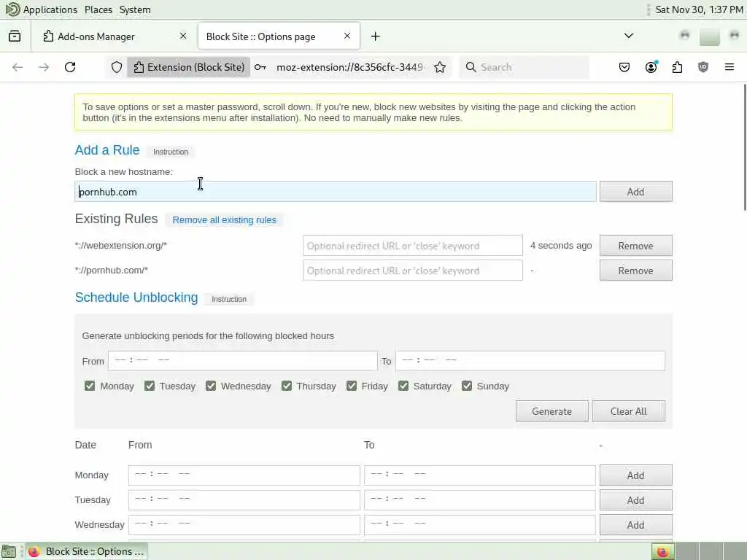This screenshot has width=747, height=560.
Task: Uncheck the Saturday checkbox
Action: (x=403, y=386)
